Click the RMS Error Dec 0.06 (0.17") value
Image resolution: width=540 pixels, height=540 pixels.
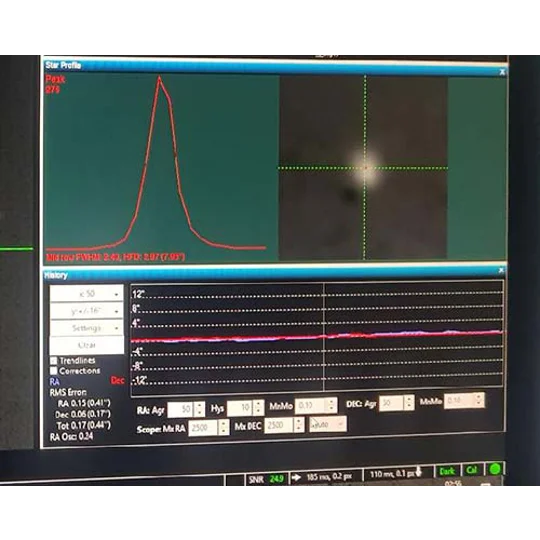click(83, 414)
